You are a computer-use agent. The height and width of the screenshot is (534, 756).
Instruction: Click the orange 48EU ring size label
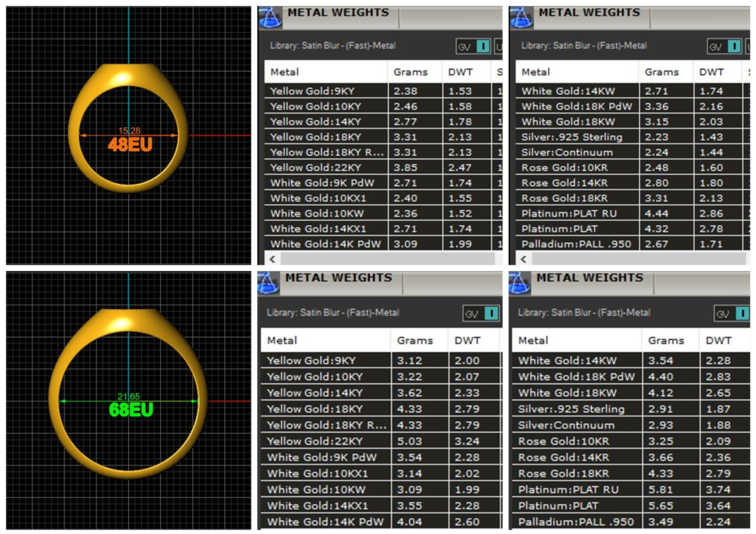[130, 145]
